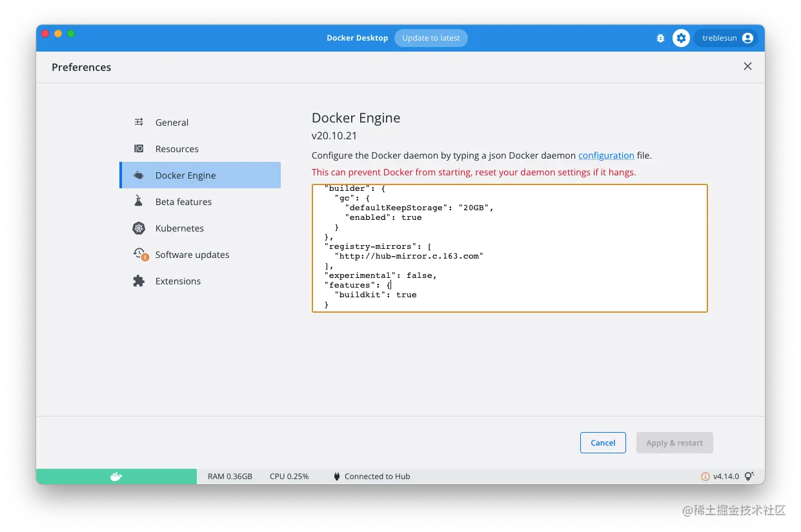Open the Extensions section
The height and width of the screenshot is (532, 801).
pyautogui.click(x=200, y=281)
